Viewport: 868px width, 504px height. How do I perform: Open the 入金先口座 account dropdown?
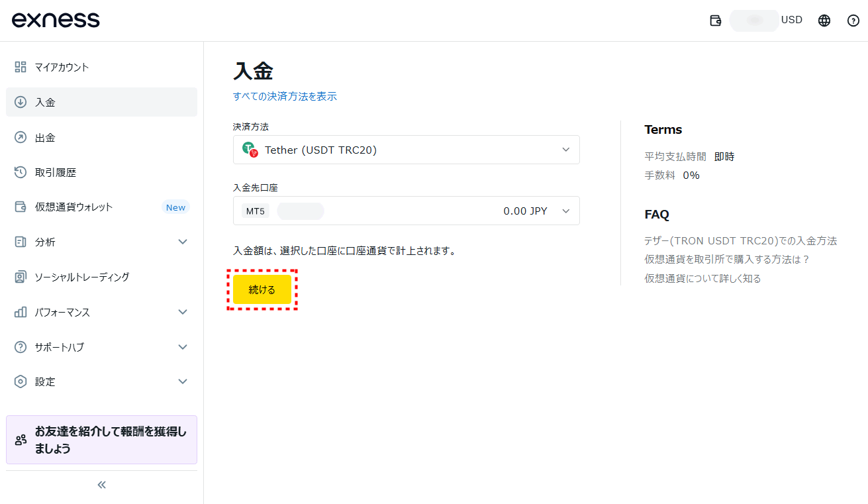407,211
